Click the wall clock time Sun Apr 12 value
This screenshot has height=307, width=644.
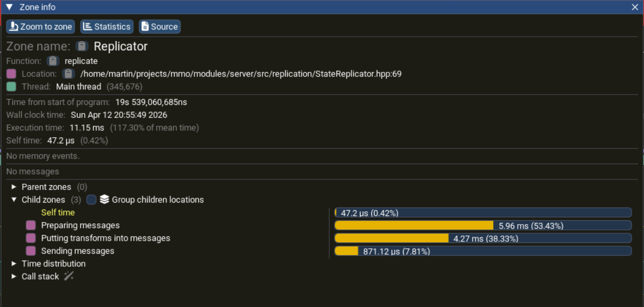point(119,115)
